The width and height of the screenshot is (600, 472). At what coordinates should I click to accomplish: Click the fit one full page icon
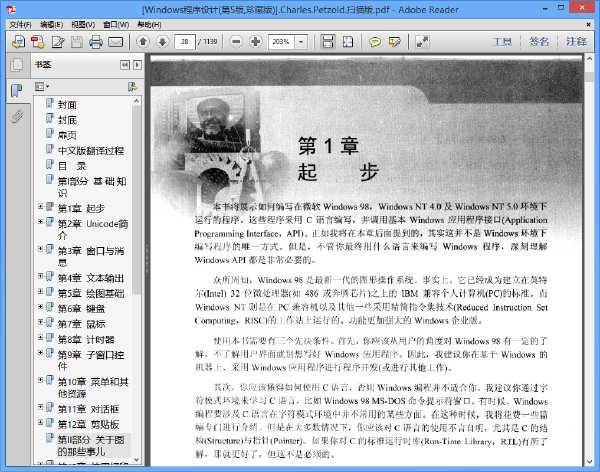tap(348, 41)
